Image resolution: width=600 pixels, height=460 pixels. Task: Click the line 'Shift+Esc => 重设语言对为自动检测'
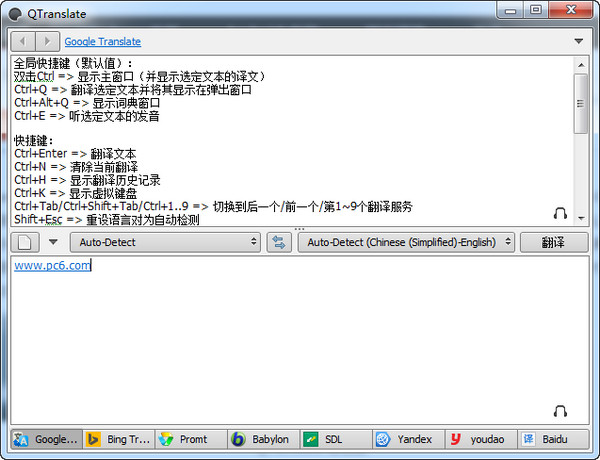(107, 219)
